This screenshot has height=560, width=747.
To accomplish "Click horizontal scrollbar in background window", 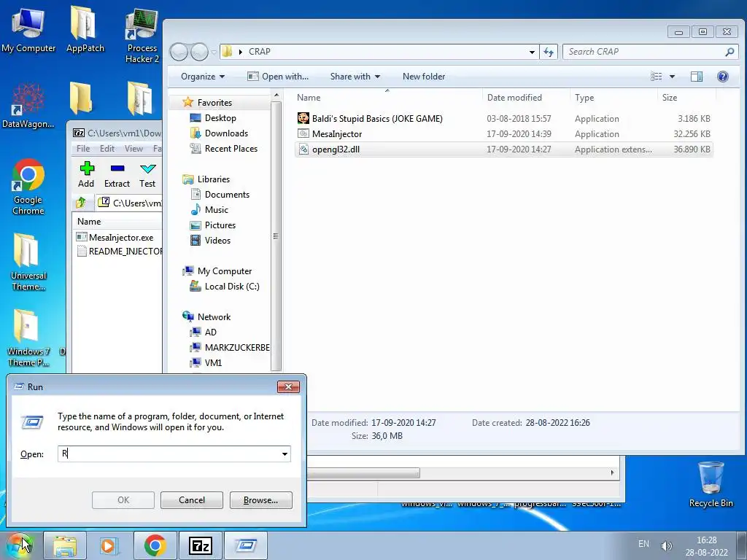I will pyautogui.click(x=363, y=472).
